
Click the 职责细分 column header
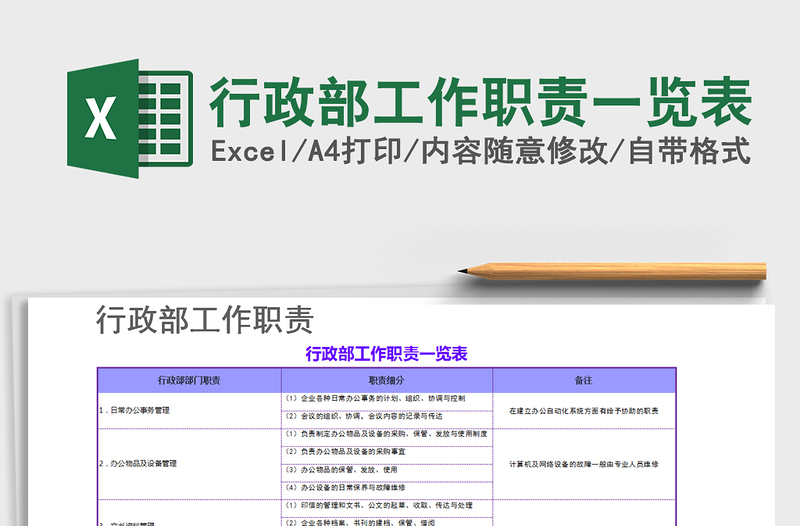[x=387, y=381]
